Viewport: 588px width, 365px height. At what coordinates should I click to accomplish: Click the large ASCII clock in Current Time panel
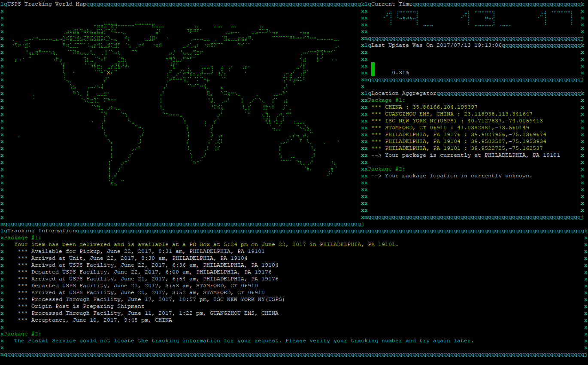point(477,19)
